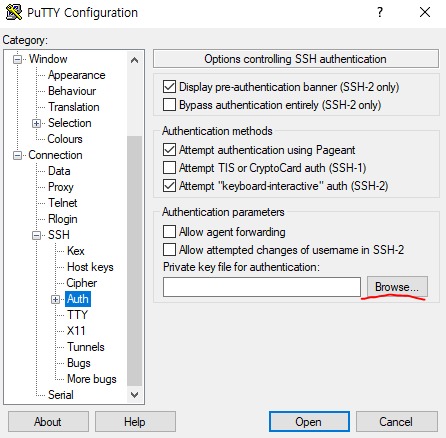The image size is (446, 438).
Task: Select the Host keys category
Action: coord(90,267)
